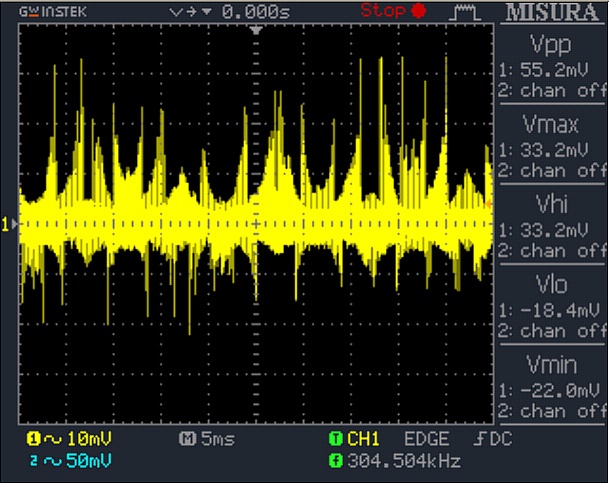The width and height of the screenshot is (609, 484).
Task: Click the rising edge slope icon
Action: (479, 439)
